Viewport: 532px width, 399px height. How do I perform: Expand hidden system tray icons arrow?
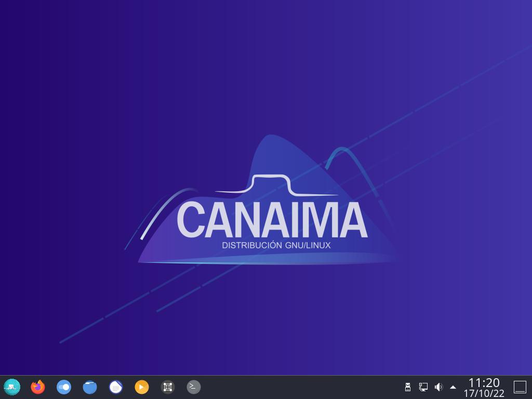(x=453, y=387)
